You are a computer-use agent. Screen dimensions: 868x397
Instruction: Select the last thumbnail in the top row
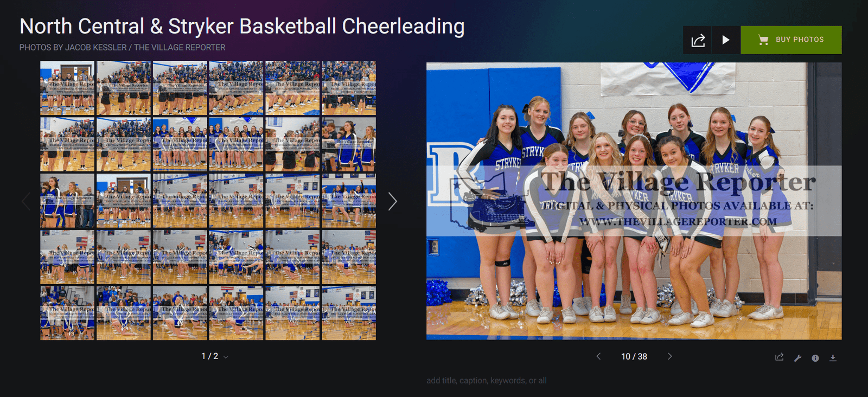349,88
